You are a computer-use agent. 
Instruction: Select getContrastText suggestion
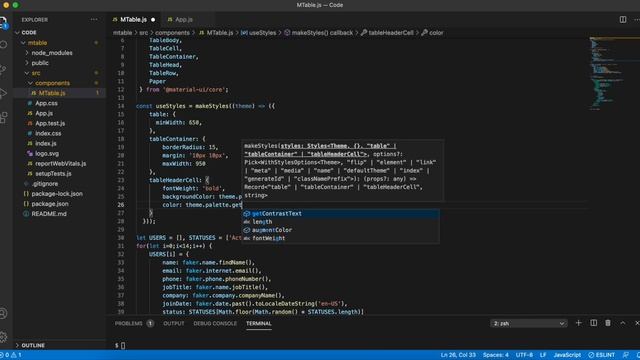tap(340, 213)
